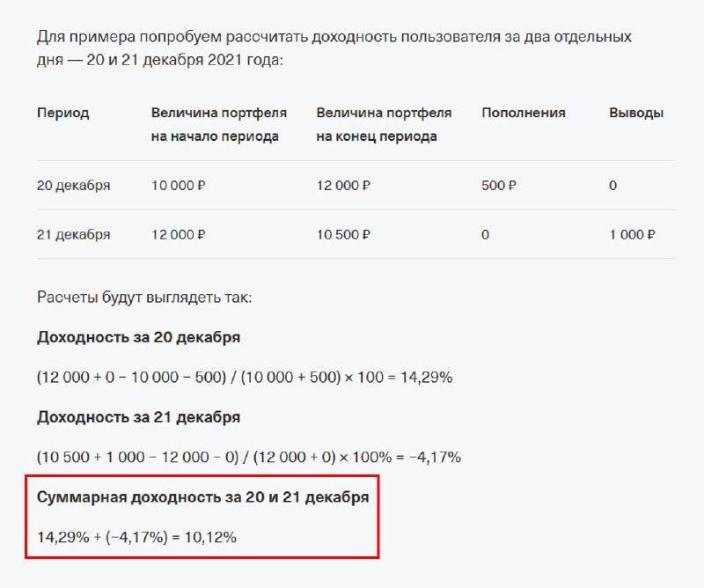Click the formula resulting in −4,17%
704x588 pixels.
(249, 457)
